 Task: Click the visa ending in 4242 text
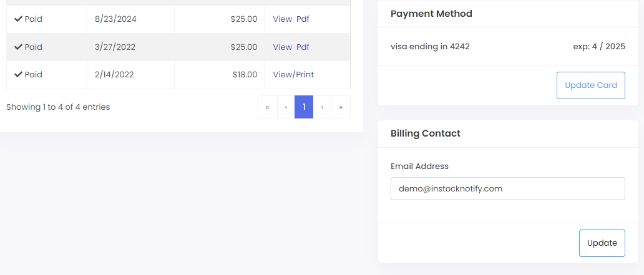pyautogui.click(x=430, y=46)
